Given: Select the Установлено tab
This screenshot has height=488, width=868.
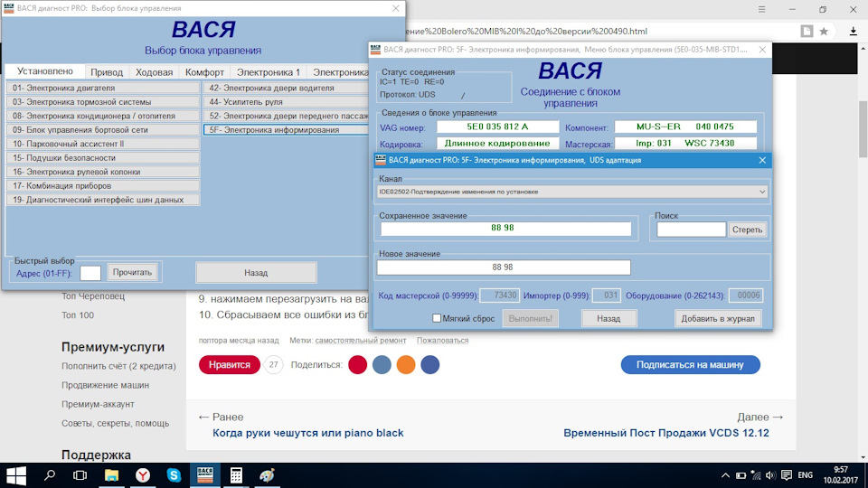Looking at the screenshot, I should [x=45, y=71].
